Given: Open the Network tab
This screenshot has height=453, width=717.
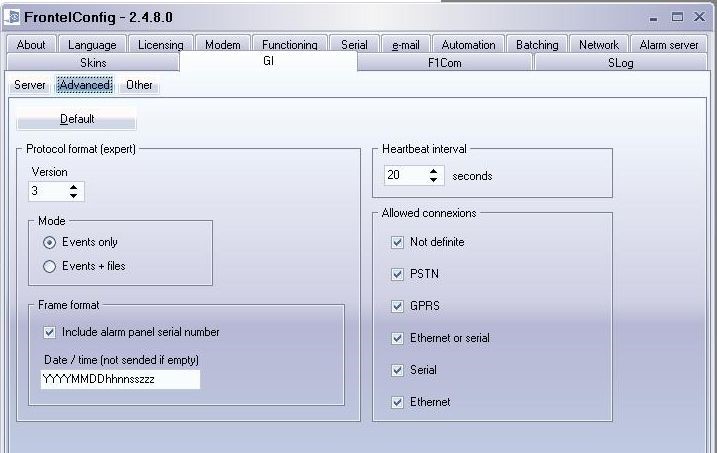Looking at the screenshot, I should 599,45.
